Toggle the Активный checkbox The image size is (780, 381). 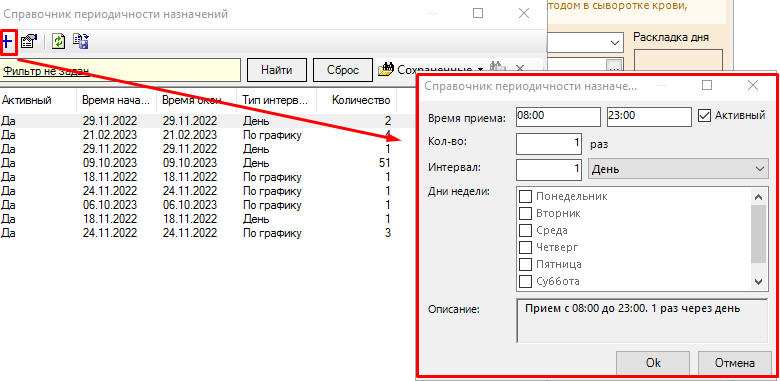(703, 115)
